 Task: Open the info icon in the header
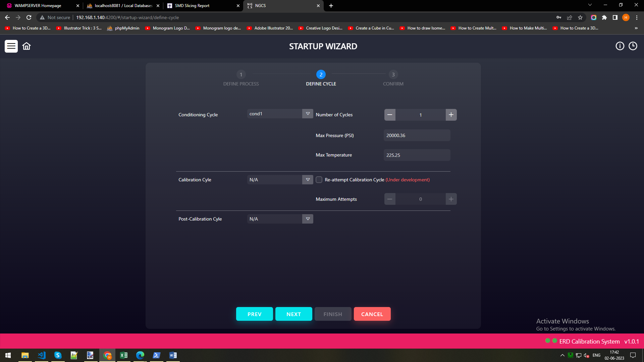pyautogui.click(x=620, y=46)
